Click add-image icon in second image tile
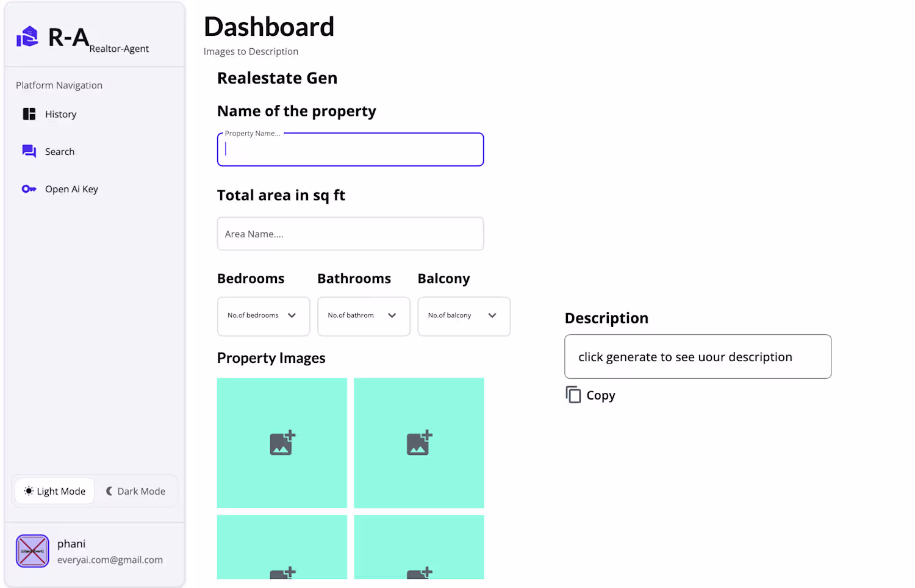 pos(419,443)
